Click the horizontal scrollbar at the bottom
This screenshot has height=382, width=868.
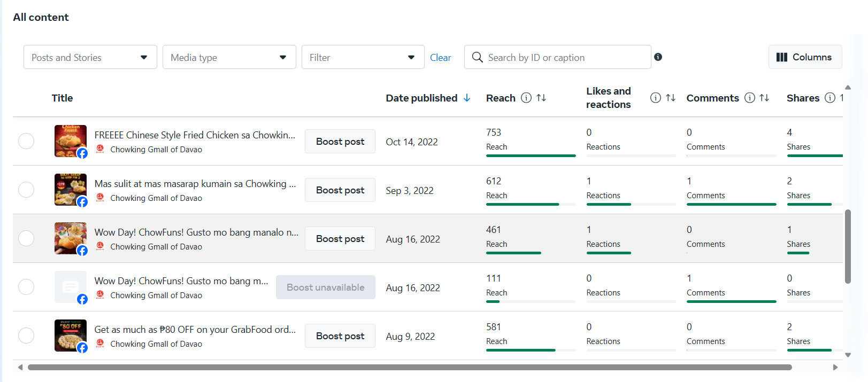click(x=410, y=368)
